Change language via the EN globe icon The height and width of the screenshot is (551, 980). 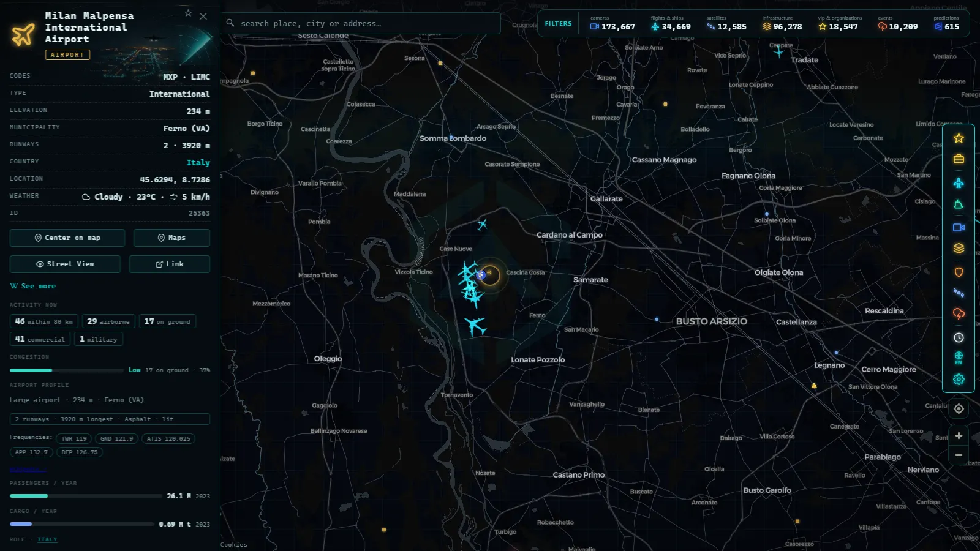point(959,358)
